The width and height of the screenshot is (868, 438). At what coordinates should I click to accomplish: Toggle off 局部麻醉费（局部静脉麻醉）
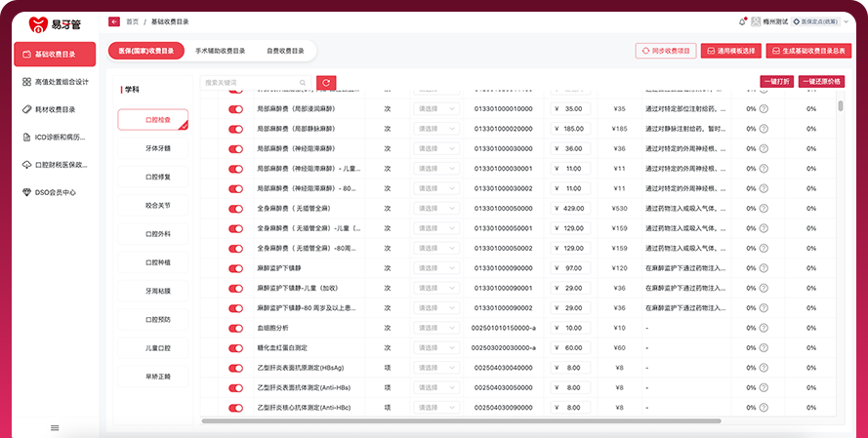click(236, 130)
